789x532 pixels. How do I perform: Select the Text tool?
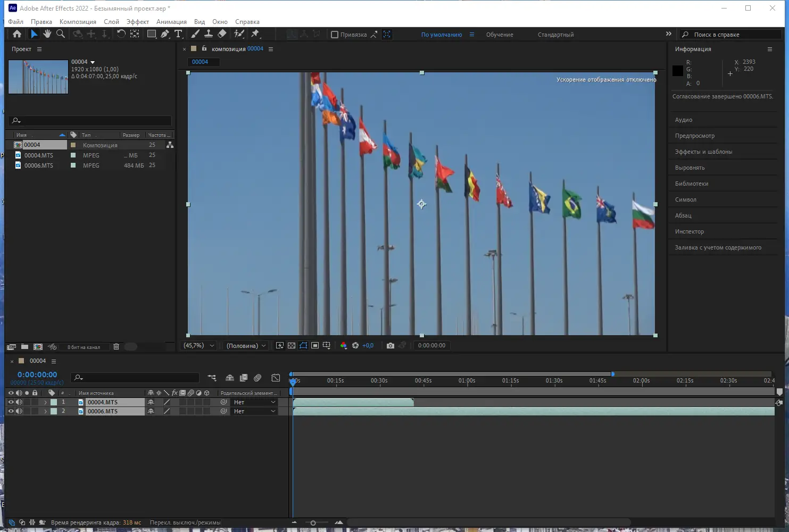pyautogui.click(x=179, y=34)
